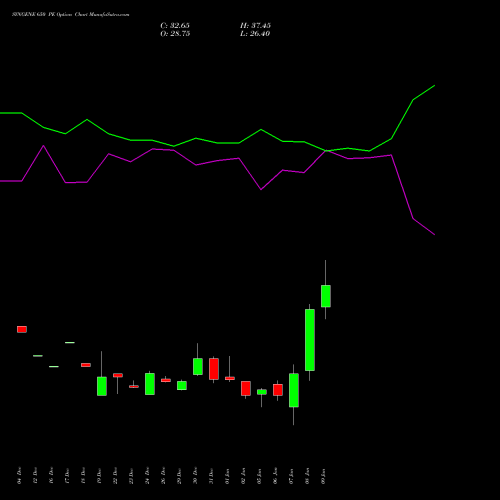Screen dimensions: 500x500
Task: Click the SYNGENE PE Options Chart title
Action: tap(70, 15)
